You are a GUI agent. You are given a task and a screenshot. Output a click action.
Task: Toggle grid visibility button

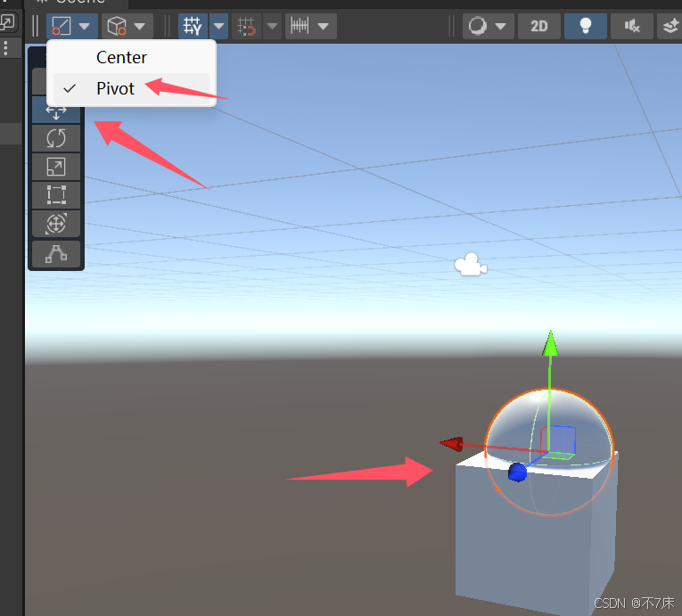193,26
